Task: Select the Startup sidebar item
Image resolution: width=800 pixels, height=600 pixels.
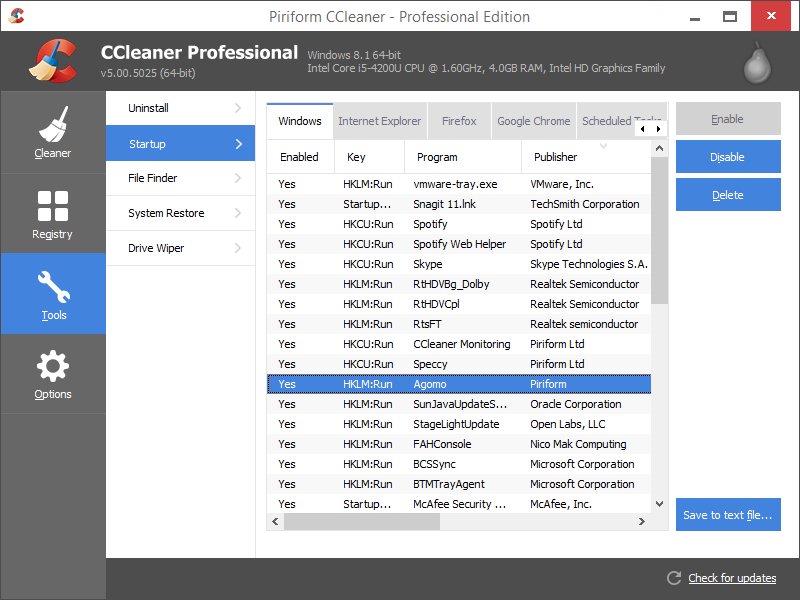Action: pyautogui.click(x=180, y=143)
